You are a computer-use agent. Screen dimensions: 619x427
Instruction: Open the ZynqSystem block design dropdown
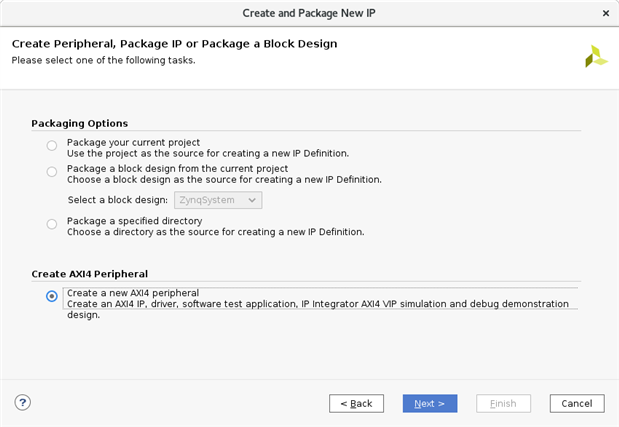pyautogui.click(x=218, y=200)
